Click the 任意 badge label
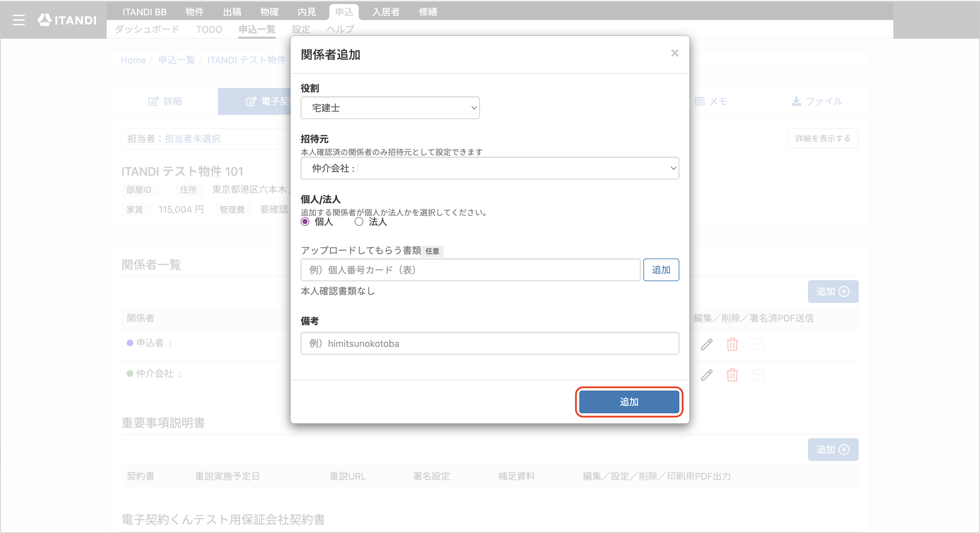 [432, 251]
